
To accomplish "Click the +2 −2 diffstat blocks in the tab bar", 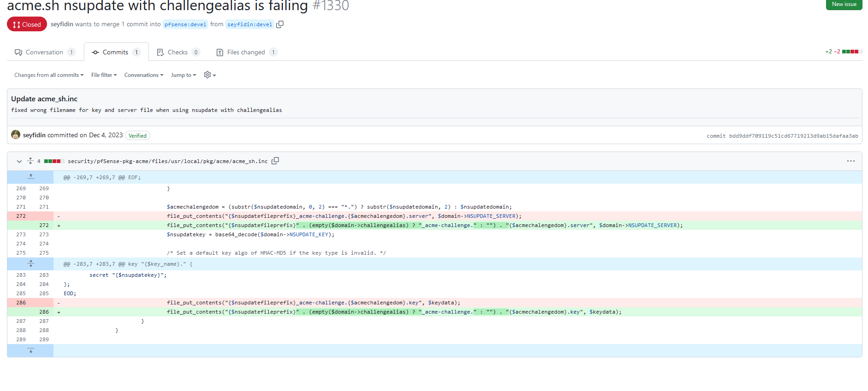I will pyautogui.click(x=852, y=52).
